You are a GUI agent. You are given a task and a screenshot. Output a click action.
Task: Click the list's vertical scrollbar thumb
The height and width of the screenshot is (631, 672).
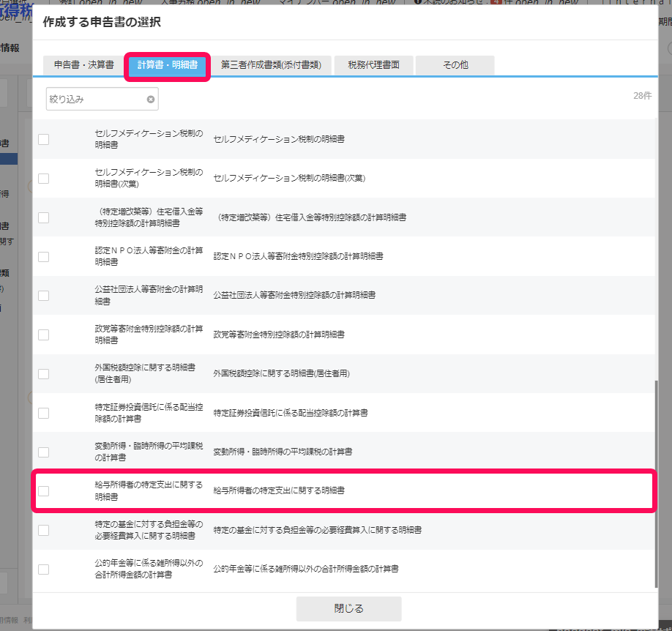point(656,485)
